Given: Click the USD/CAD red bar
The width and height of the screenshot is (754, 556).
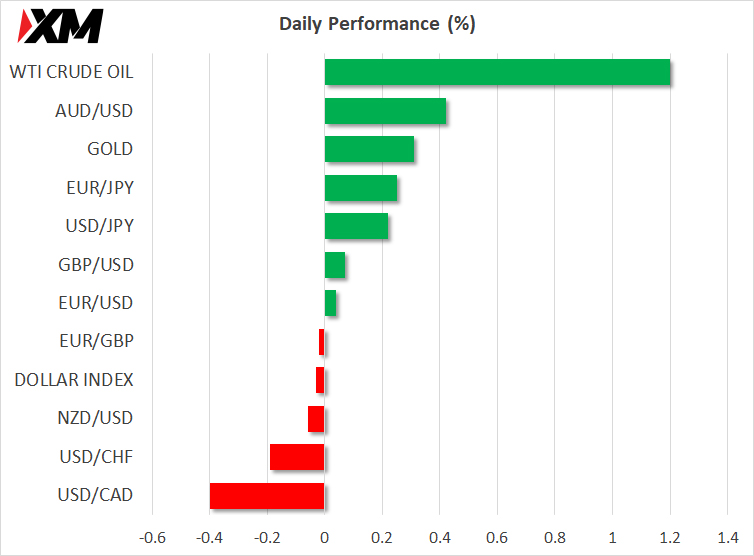Looking at the screenshot, I should [267, 496].
